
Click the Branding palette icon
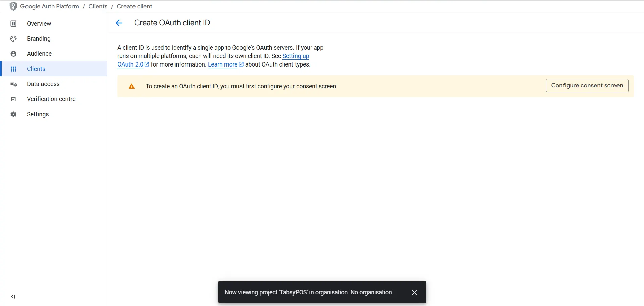(13, 39)
